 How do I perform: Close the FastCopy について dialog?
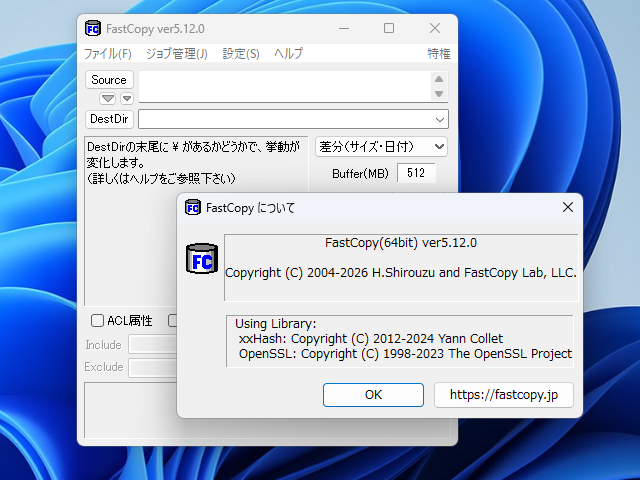click(568, 207)
